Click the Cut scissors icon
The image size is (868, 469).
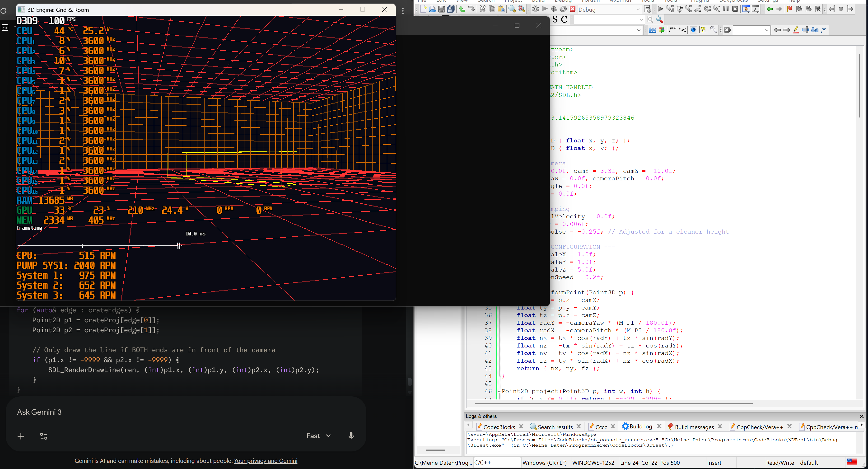(482, 9)
